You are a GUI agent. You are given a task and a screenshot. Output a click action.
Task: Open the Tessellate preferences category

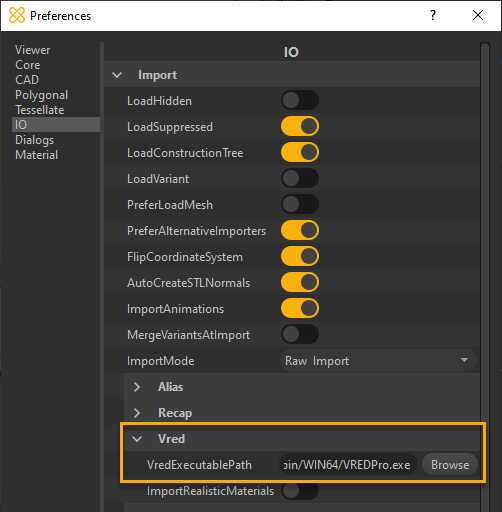coord(40,110)
